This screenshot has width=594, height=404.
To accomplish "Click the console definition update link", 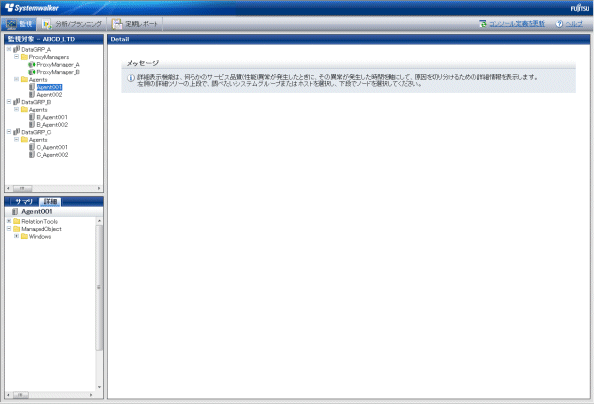I will tap(517, 24).
